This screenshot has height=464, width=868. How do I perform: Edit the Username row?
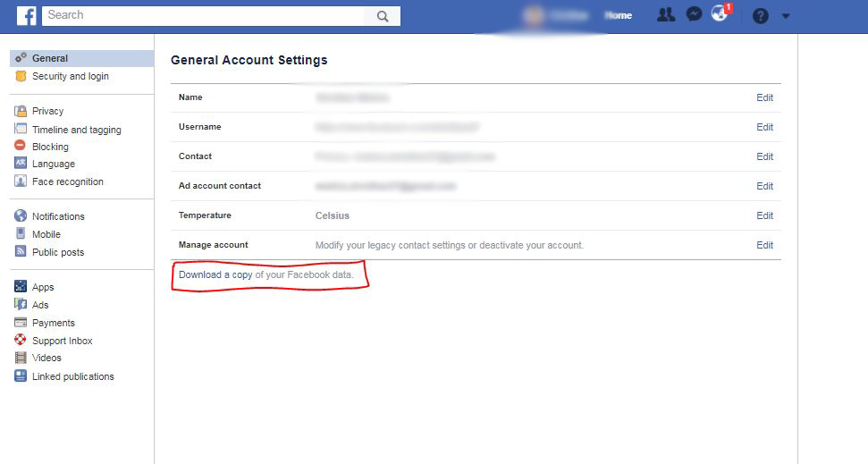click(764, 128)
